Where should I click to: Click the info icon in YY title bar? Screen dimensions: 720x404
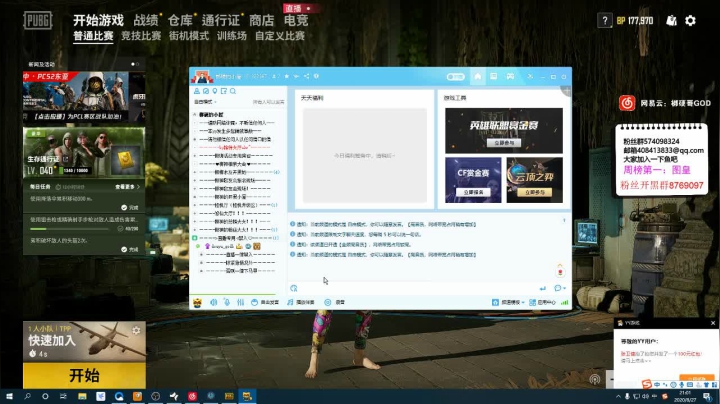tap(316, 76)
